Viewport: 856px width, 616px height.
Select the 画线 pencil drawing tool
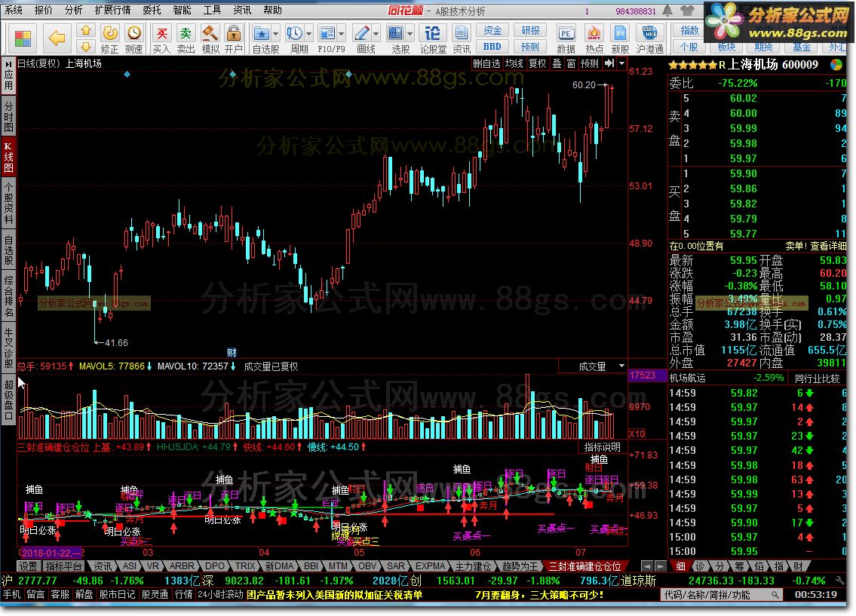(x=362, y=34)
